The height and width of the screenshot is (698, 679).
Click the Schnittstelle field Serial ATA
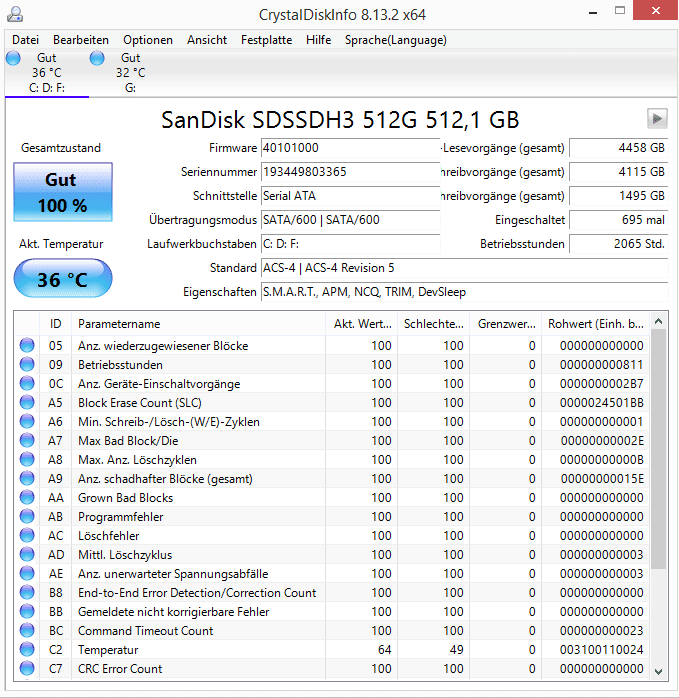[x=350, y=196]
